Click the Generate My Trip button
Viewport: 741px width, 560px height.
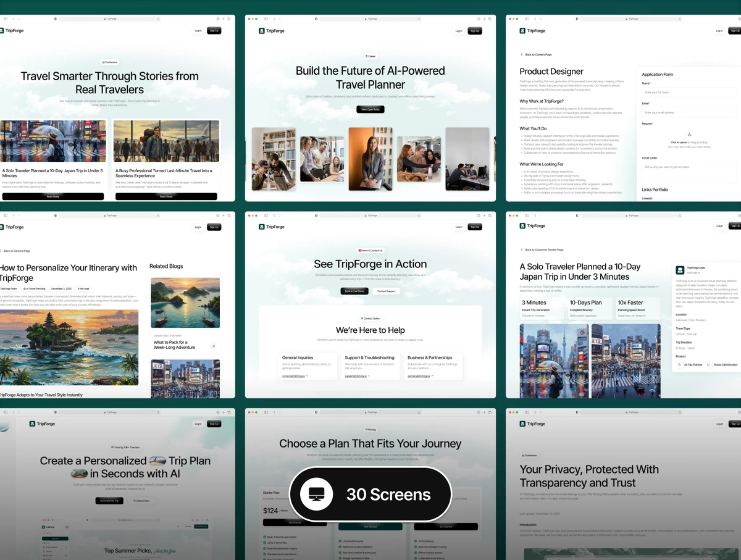pos(111,501)
